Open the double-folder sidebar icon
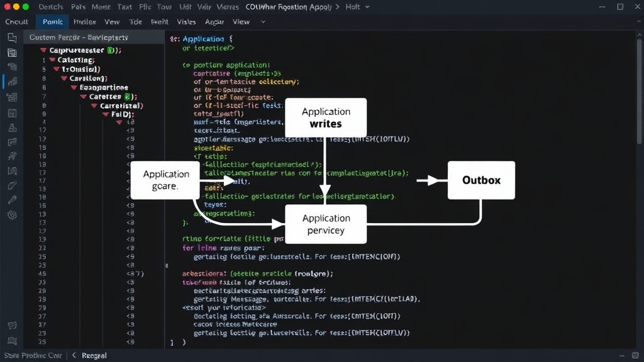644x362 pixels. click(x=12, y=142)
